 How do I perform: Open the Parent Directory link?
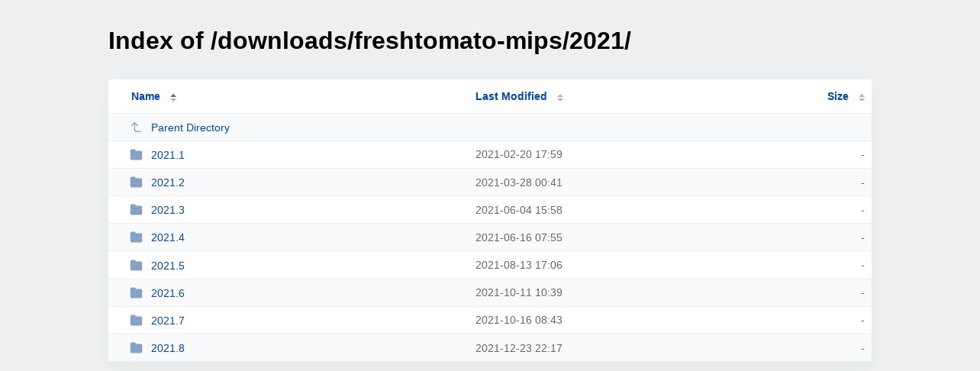[x=190, y=127]
